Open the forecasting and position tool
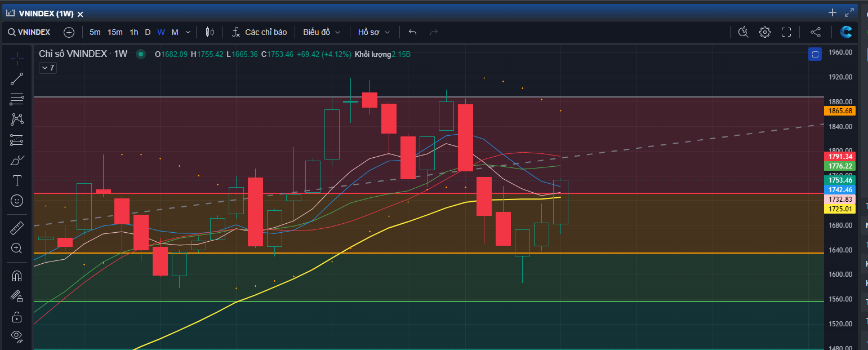Screen dimensions: 868x350 coord(17,140)
